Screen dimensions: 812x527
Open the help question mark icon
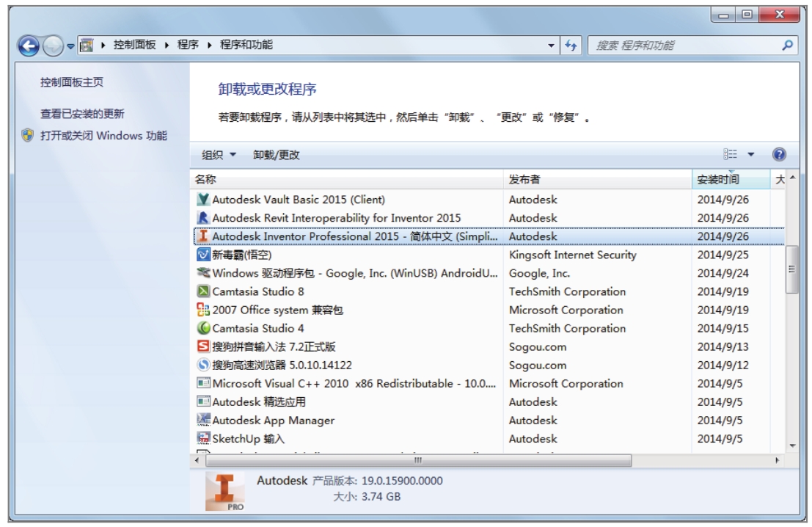pos(779,154)
